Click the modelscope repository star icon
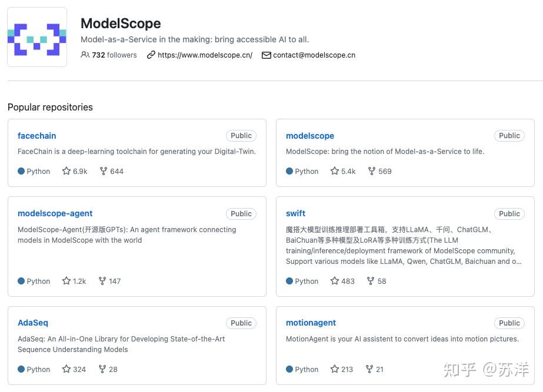 click(335, 171)
